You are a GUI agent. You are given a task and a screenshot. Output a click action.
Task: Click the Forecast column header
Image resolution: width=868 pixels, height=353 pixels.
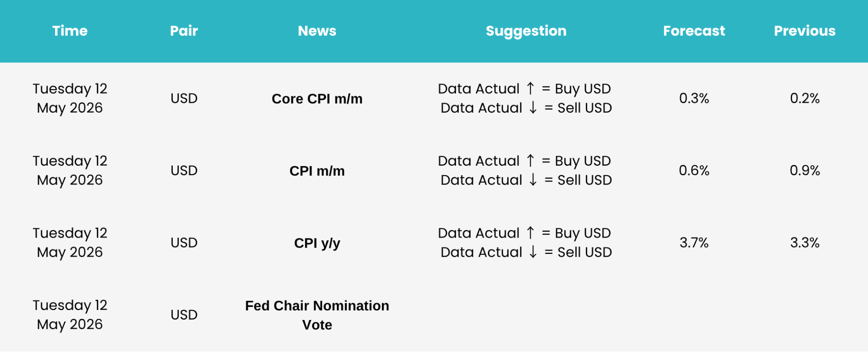[694, 31]
